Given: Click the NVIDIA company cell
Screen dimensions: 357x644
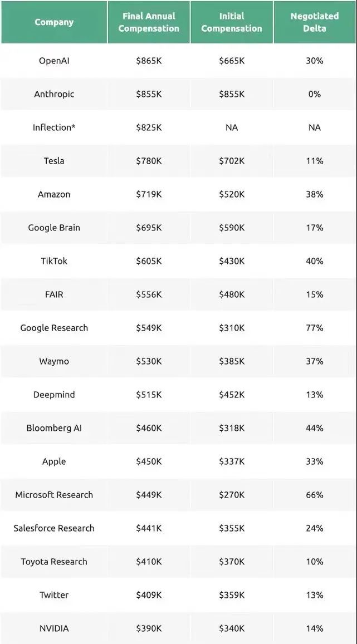Looking at the screenshot, I should point(54,628).
